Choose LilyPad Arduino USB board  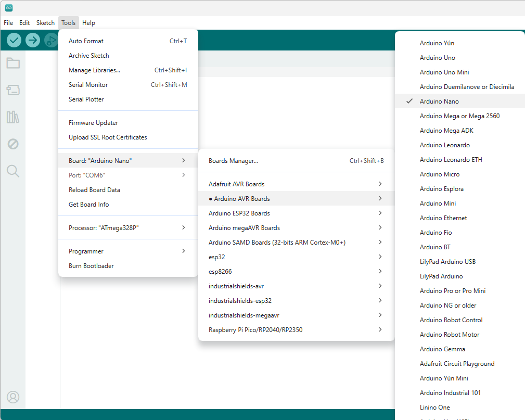pos(460,262)
